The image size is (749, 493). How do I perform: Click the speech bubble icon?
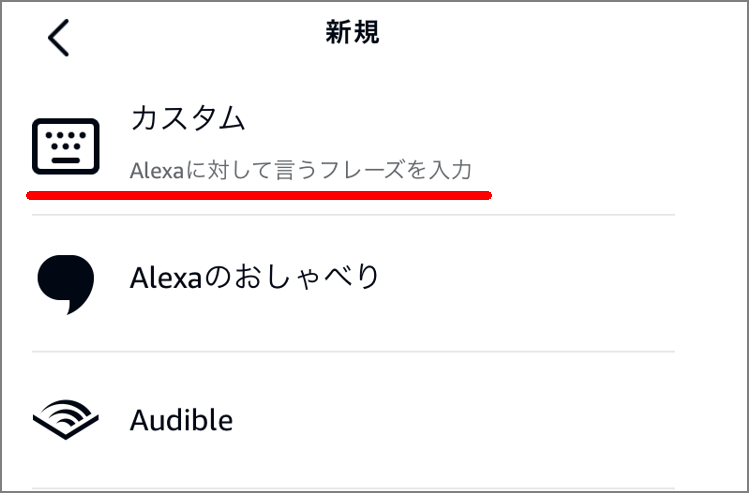66,283
